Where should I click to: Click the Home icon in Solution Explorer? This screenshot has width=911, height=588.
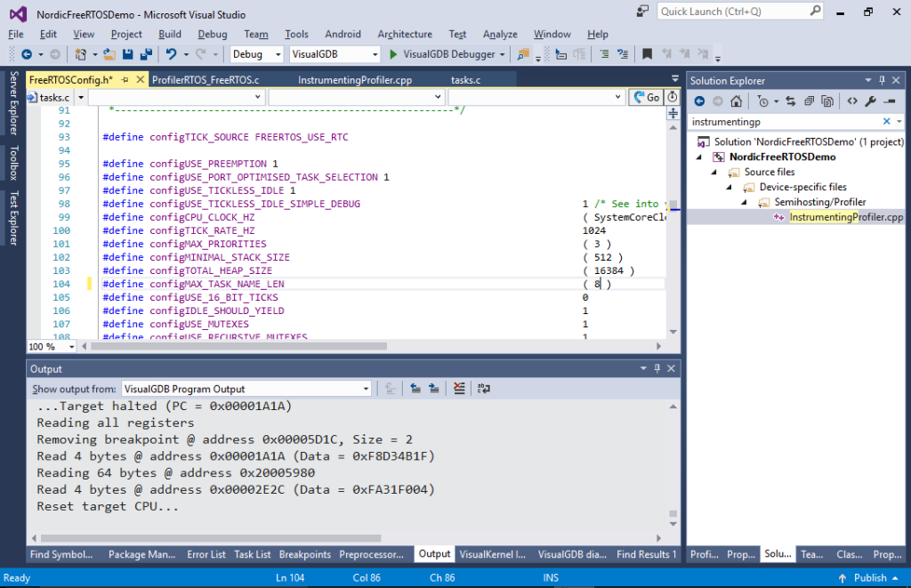pyautogui.click(x=736, y=101)
